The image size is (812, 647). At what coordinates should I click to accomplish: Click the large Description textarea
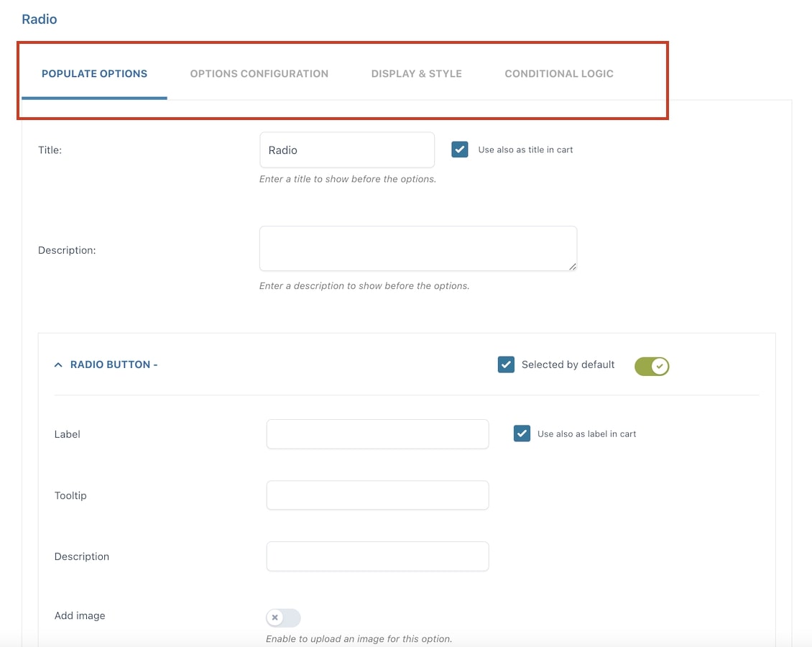point(418,248)
